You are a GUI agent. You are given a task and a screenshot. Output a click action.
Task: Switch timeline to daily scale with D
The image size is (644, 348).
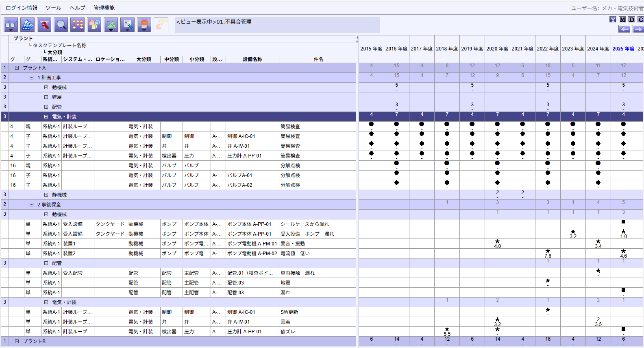point(631,20)
